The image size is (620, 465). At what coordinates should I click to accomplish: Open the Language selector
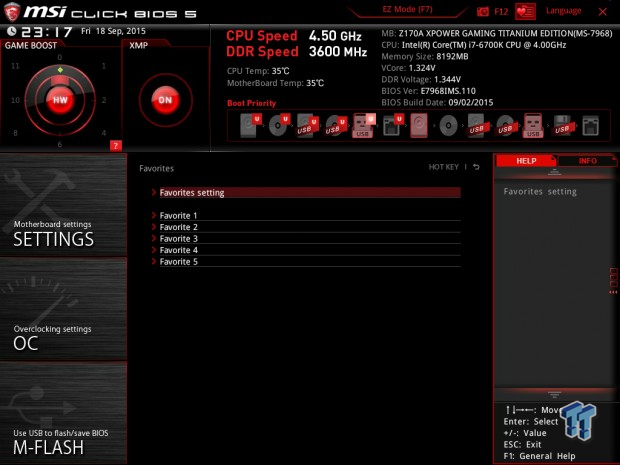pyautogui.click(x=563, y=11)
